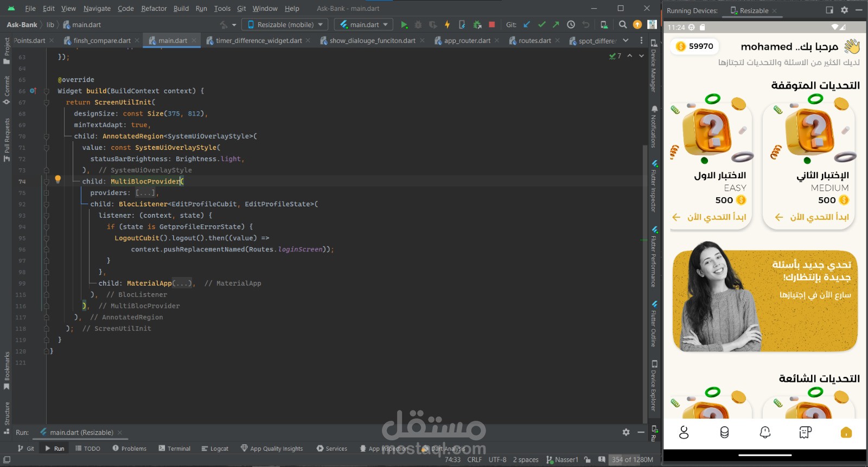Open Pull Requests tool window

(x=7, y=140)
